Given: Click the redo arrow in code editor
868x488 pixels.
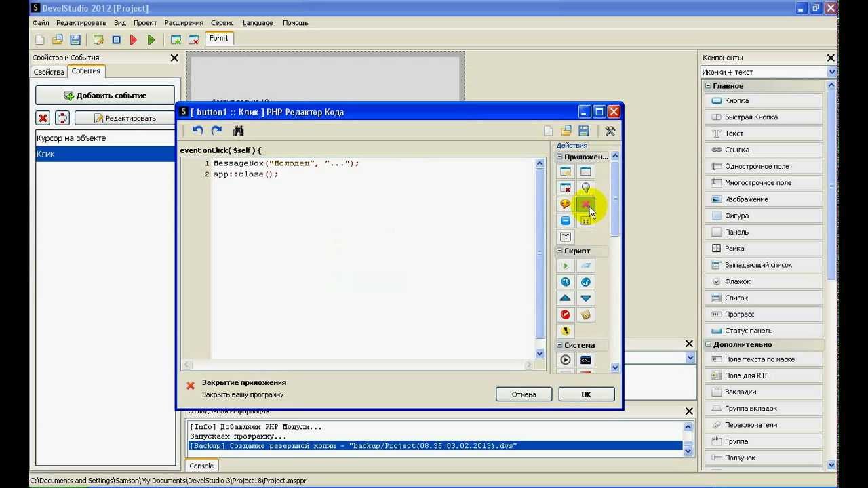Looking at the screenshot, I should click(216, 131).
